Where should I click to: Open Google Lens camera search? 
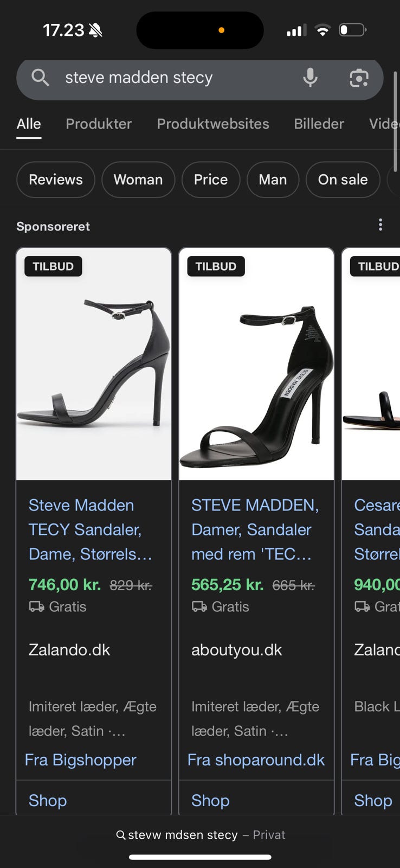pyautogui.click(x=358, y=78)
